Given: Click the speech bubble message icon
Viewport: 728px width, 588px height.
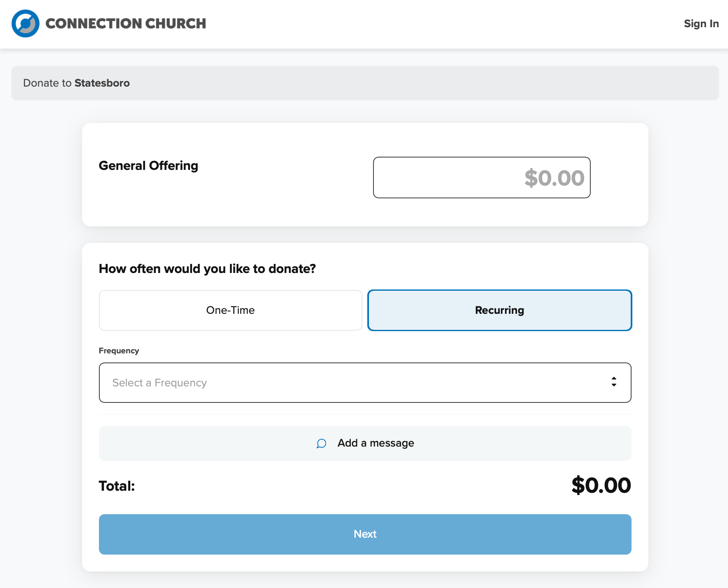Looking at the screenshot, I should 322,443.
